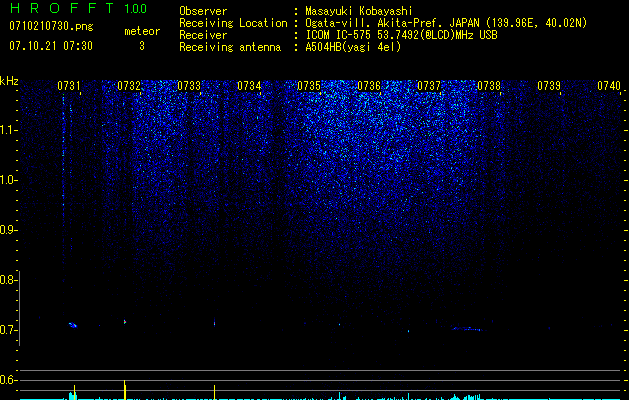The image size is (629, 400).
Task: Click the 1.1 kHz axis label
Action: coord(7,130)
